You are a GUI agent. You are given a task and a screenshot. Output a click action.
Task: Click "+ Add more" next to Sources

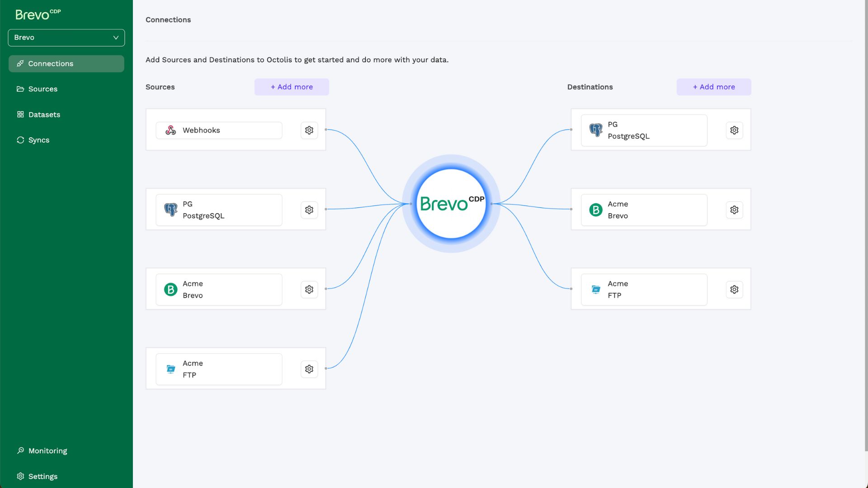(292, 87)
